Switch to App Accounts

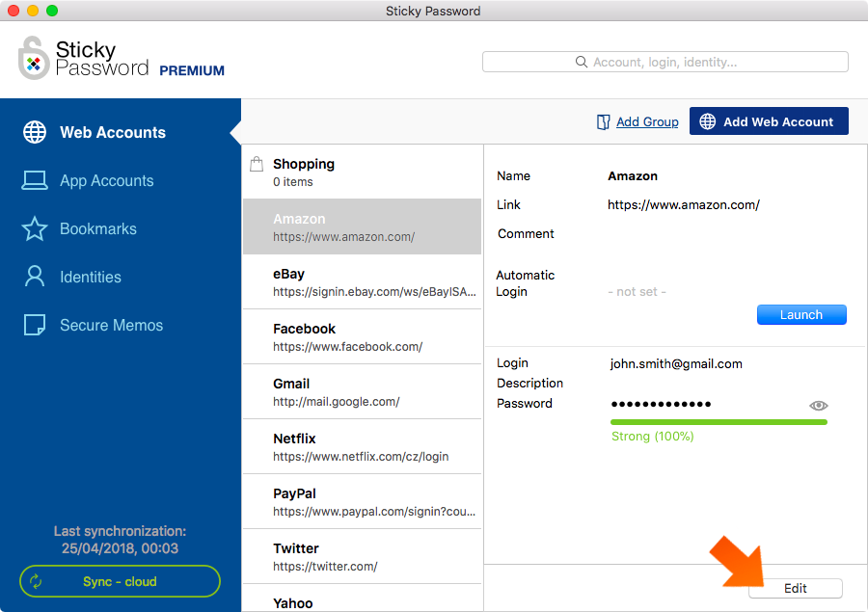(x=121, y=180)
